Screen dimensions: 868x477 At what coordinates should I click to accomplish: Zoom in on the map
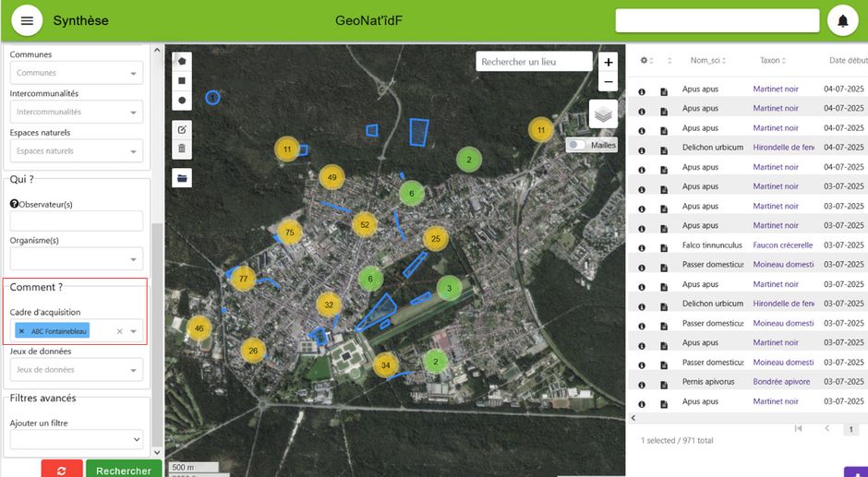point(608,62)
